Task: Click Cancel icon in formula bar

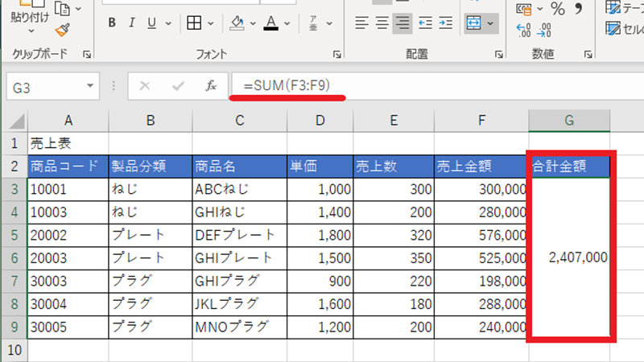Action: (x=145, y=86)
